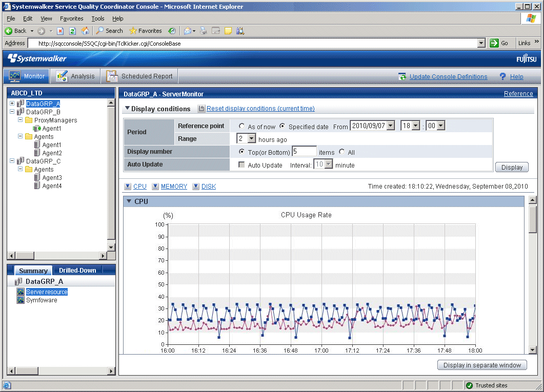Viewport: 544px width, 392px height.
Task: Click the browser Refresh icon
Action: (72, 31)
